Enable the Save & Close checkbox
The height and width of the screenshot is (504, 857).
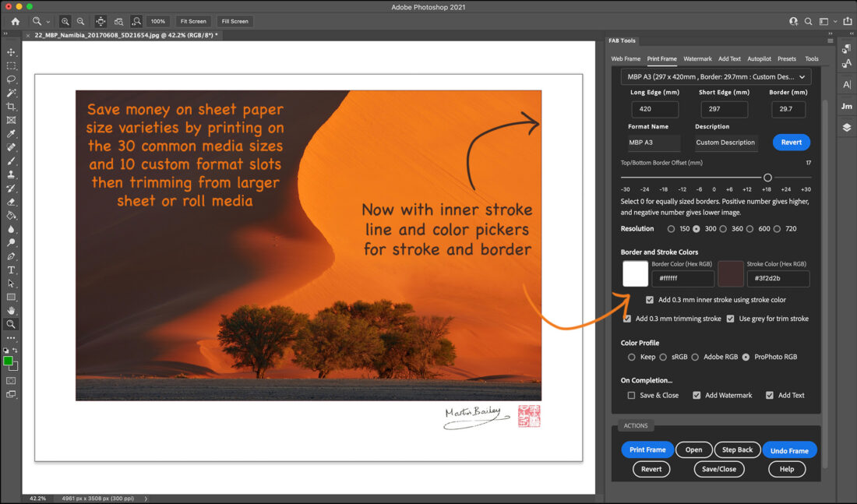pos(632,396)
